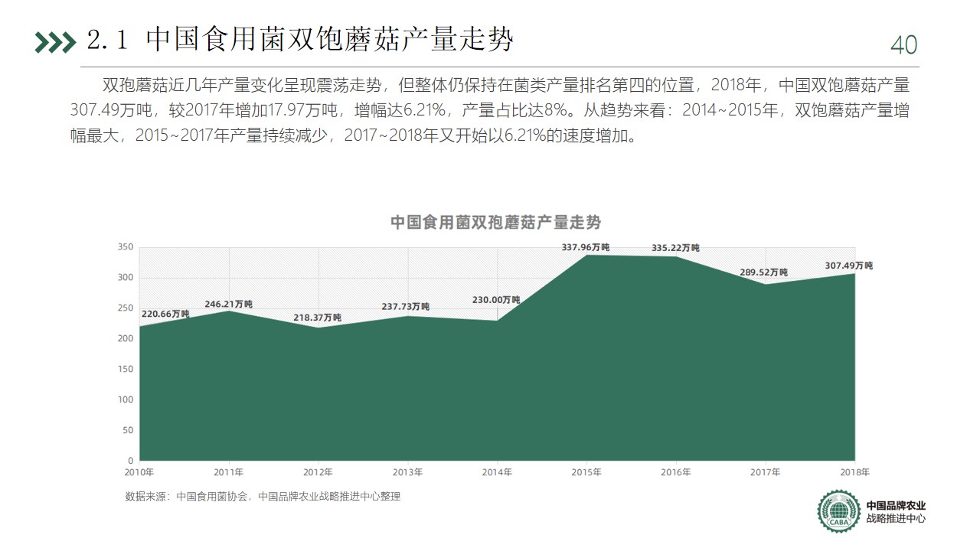Image resolution: width=980 pixels, height=551 pixels.
Task: Click the logo text '战略推进中心'
Action: 896,519
